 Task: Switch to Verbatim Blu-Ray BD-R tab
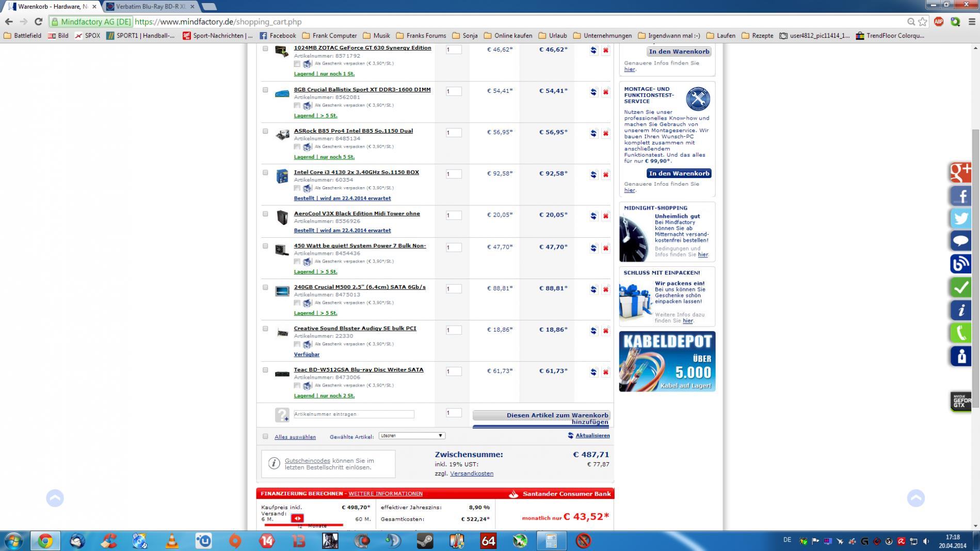[151, 7]
